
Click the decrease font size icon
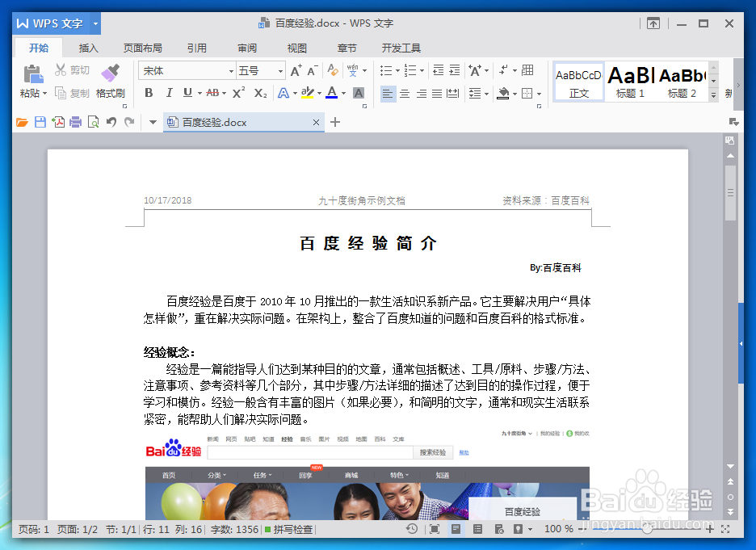[313, 71]
